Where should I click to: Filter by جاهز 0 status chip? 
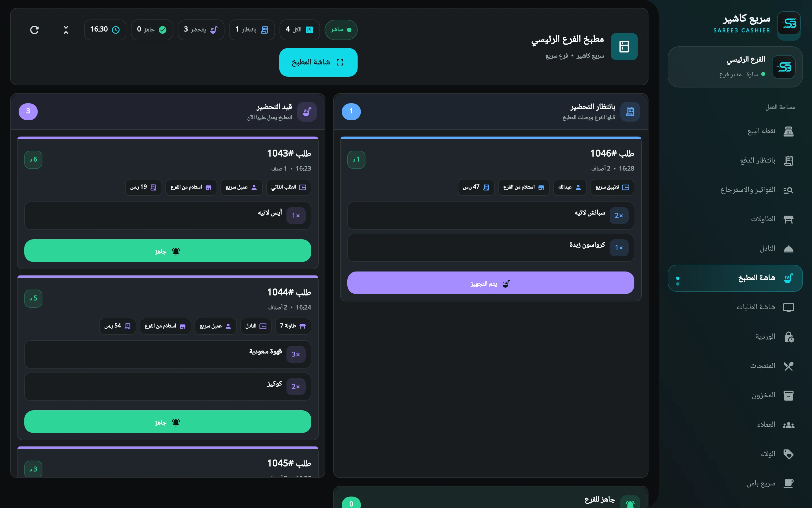tap(152, 30)
